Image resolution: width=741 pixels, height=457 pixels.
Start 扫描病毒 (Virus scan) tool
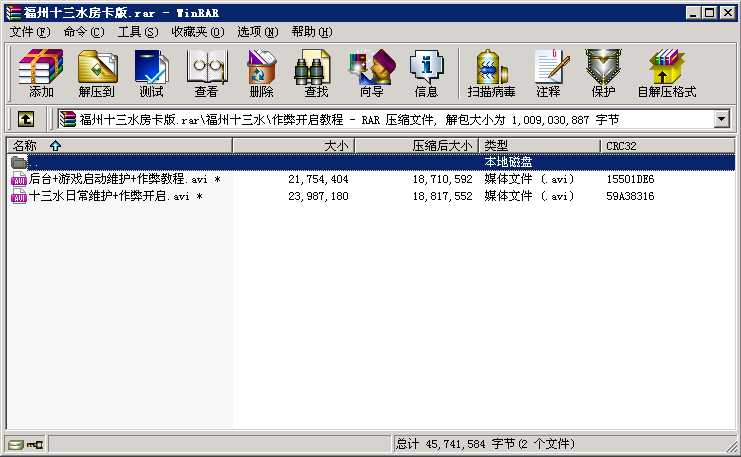point(491,73)
